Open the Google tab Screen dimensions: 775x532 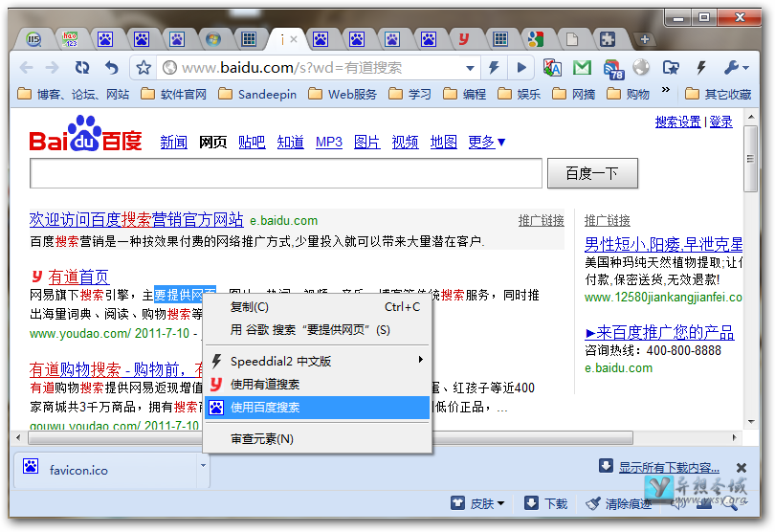click(535, 39)
